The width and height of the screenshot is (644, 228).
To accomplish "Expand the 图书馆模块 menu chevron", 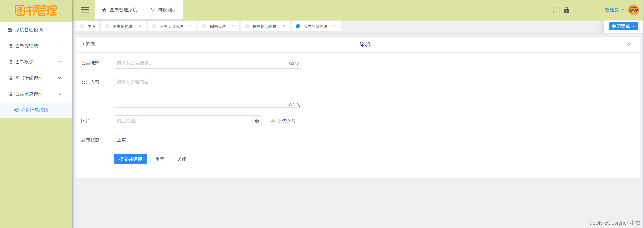I will [x=60, y=45].
